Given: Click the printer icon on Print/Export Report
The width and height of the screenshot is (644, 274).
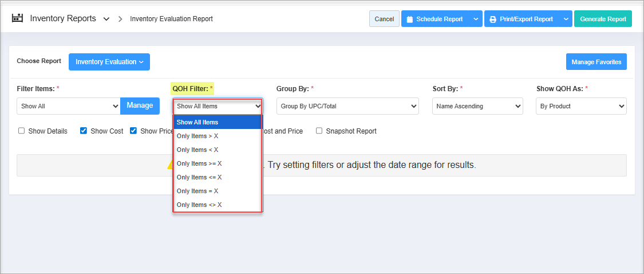Looking at the screenshot, I should (x=492, y=19).
